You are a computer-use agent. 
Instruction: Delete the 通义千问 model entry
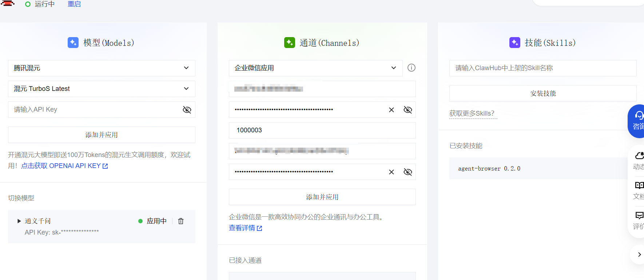(181, 221)
